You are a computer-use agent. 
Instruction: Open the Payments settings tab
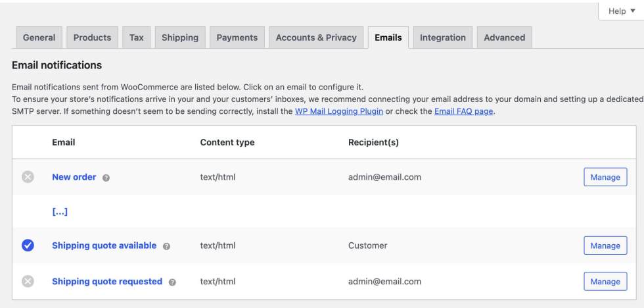click(x=237, y=38)
